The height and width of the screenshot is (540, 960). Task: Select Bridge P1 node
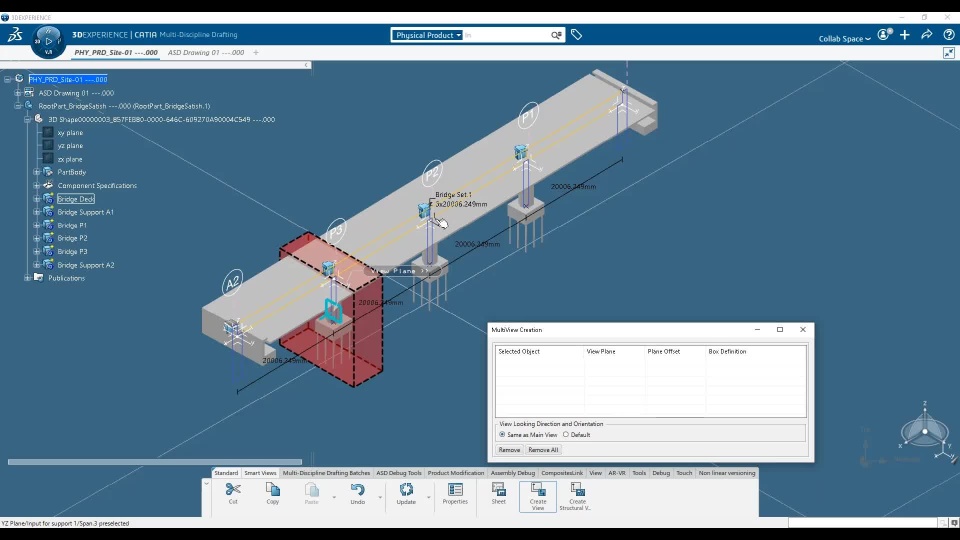tap(72, 225)
